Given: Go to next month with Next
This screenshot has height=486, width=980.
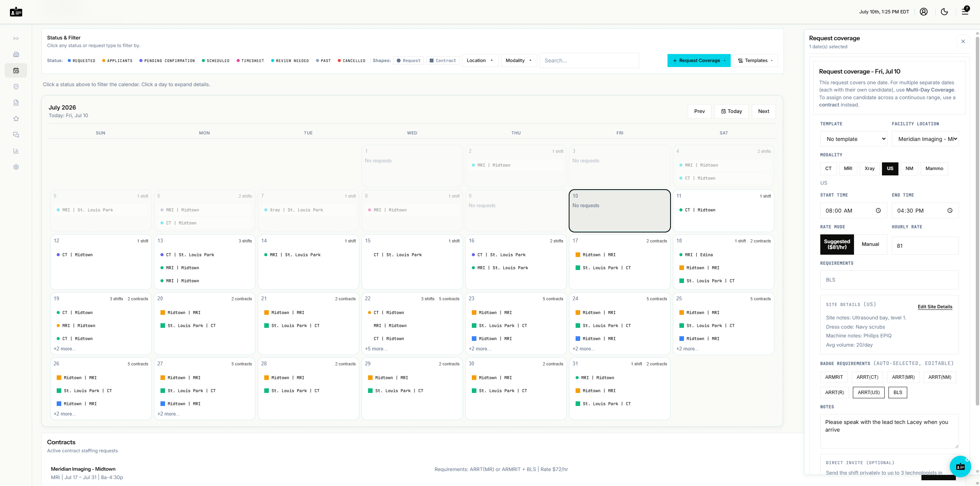Looking at the screenshot, I should pos(764,111).
